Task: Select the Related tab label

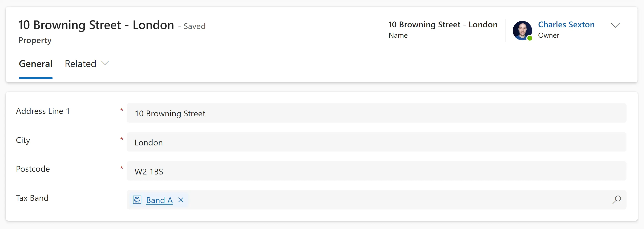Action: (80, 64)
